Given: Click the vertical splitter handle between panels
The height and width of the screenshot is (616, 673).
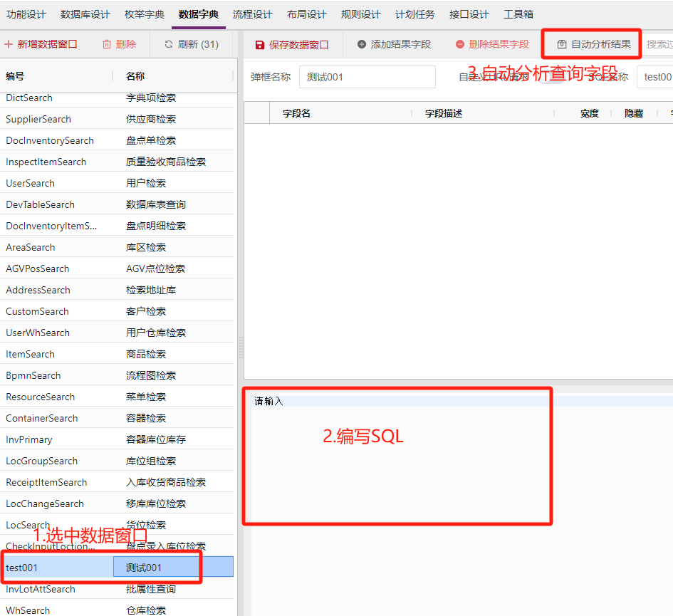Looking at the screenshot, I should point(241,347).
